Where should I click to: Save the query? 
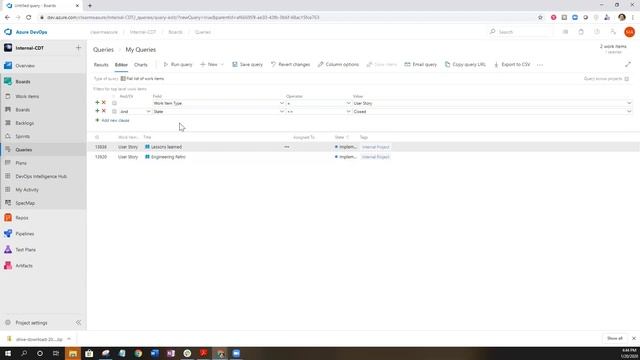247,64
